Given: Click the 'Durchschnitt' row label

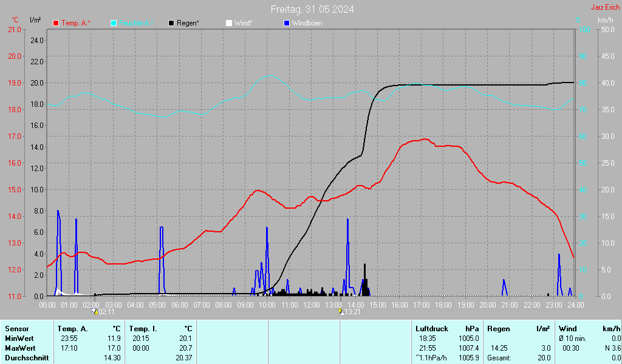Looking at the screenshot, I should (27, 358).
